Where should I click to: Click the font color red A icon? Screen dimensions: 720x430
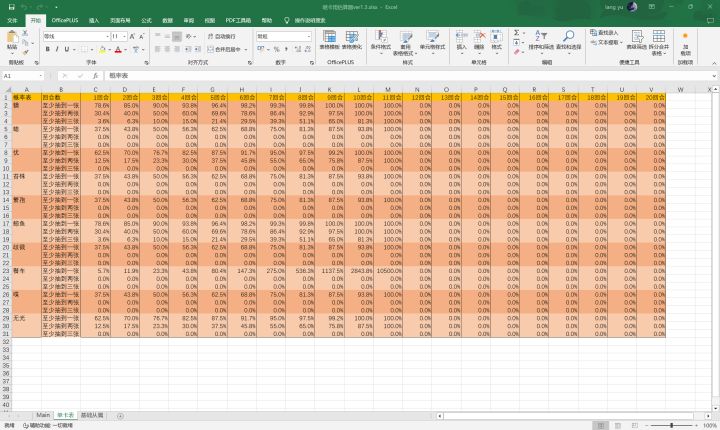pos(117,48)
